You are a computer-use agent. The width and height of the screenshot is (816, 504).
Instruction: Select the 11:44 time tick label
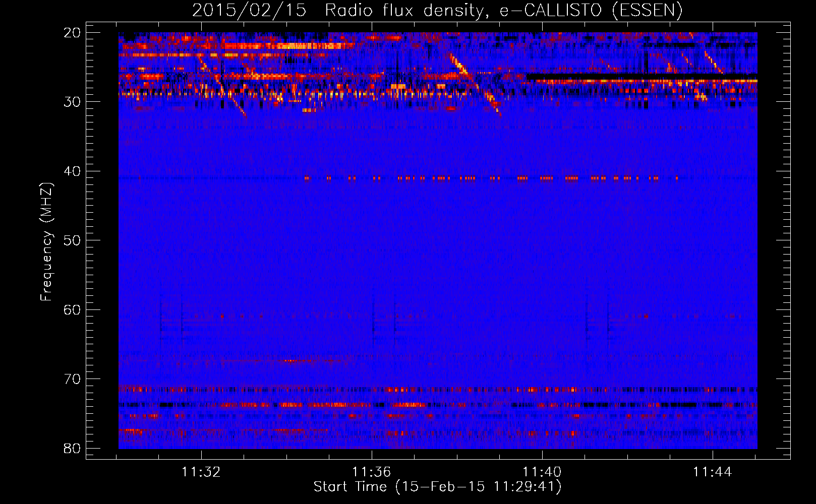(x=712, y=472)
